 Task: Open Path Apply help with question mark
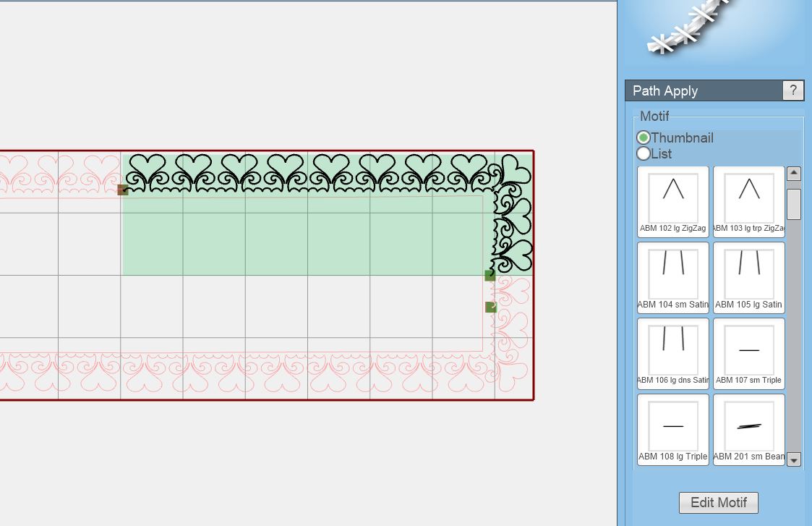click(793, 90)
